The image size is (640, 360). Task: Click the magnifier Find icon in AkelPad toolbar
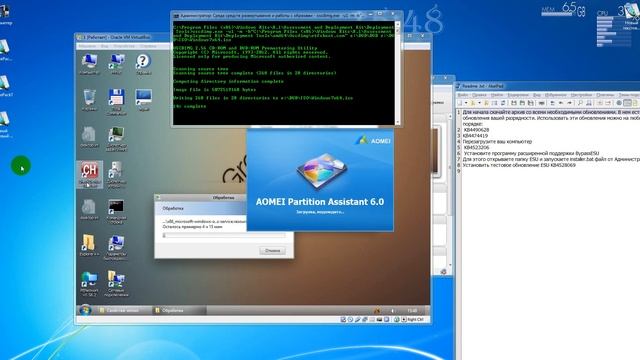point(580,103)
